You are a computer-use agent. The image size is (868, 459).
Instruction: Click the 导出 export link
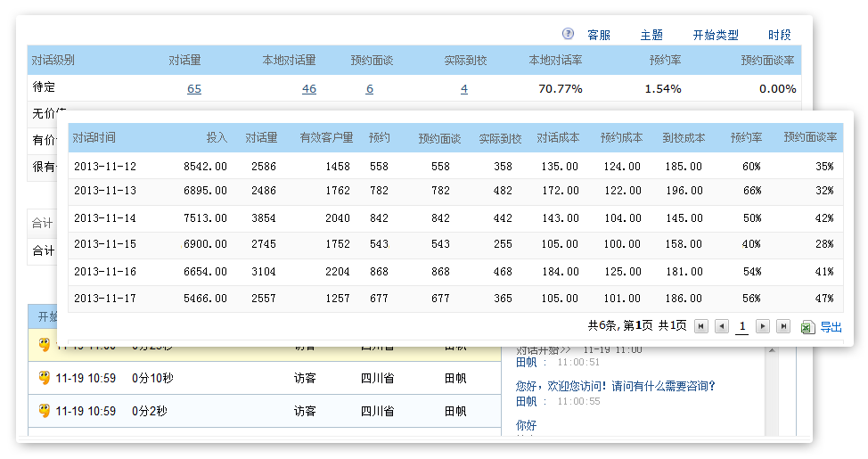click(831, 327)
